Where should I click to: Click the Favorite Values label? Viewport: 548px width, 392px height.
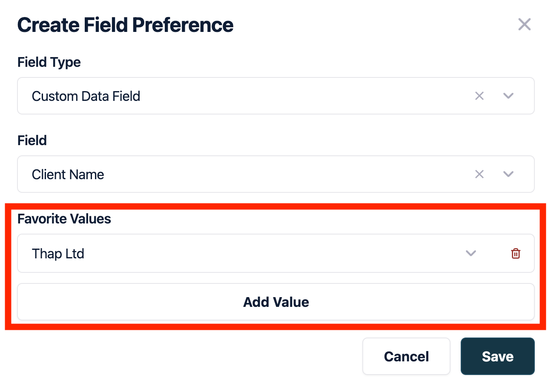pyautogui.click(x=64, y=219)
